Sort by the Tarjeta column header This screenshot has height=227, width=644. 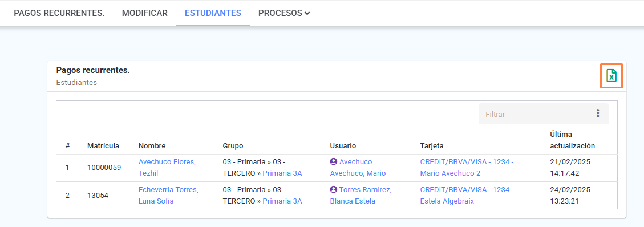[x=432, y=145]
